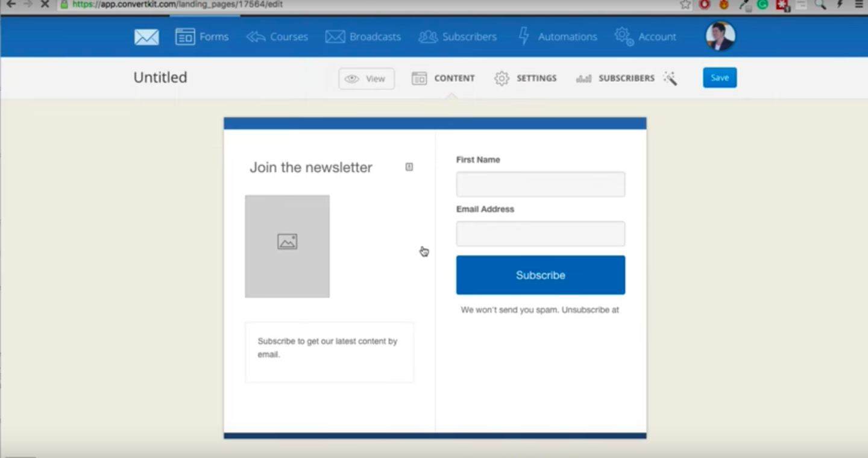Click the View preview button
868x458 pixels.
366,78
